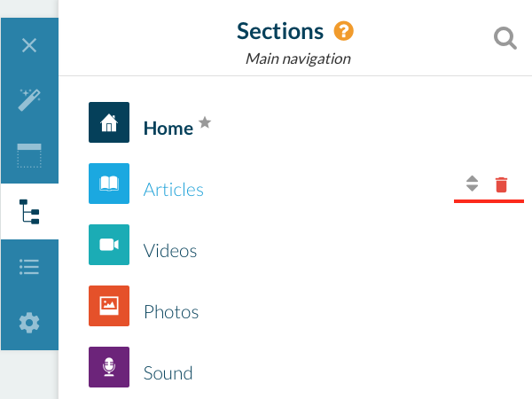Image resolution: width=532 pixels, height=399 pixels.
Task: Open the Home section
Action: point(168,129)
